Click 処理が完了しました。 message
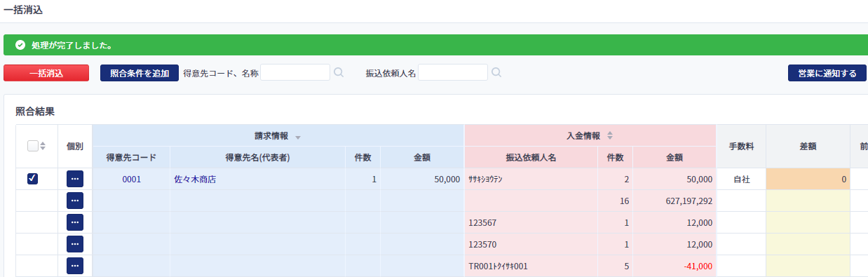 (x=72, y=45)
